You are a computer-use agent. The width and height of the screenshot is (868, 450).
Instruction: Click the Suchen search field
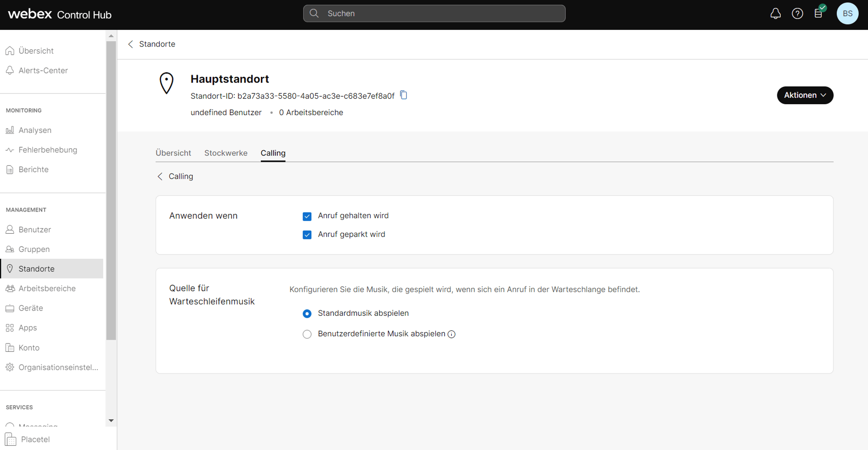point(434,13)
